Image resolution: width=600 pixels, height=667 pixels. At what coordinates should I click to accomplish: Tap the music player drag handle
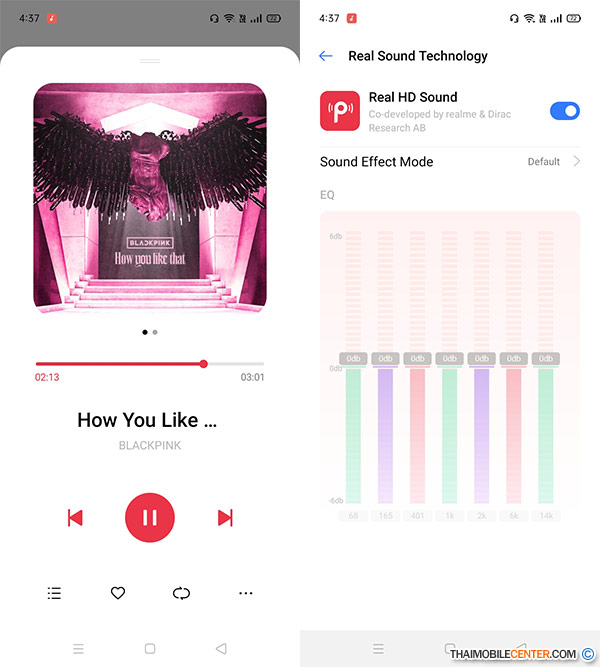(150, 61)
